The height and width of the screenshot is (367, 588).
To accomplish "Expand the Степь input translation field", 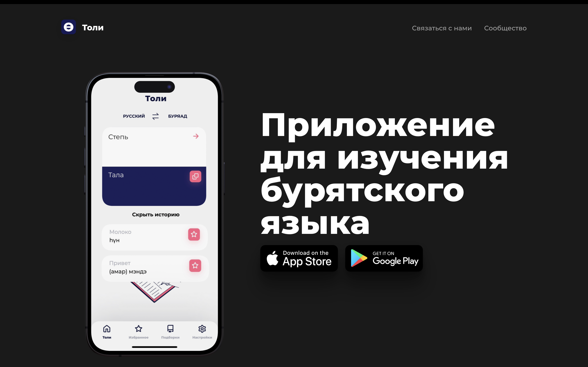I will point(195,136).
